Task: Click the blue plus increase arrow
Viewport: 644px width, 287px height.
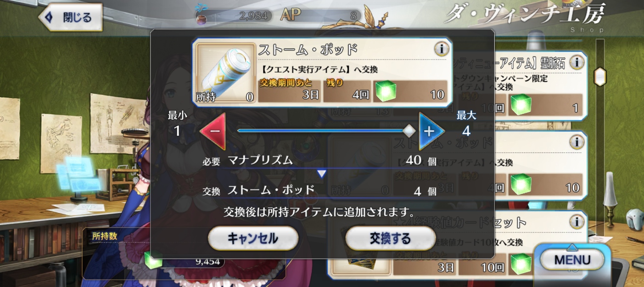Action: point(431,131)
